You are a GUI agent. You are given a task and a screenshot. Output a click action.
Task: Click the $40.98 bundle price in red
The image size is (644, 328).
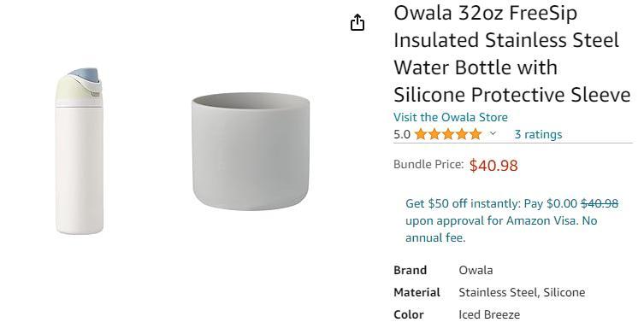(493, 166)
